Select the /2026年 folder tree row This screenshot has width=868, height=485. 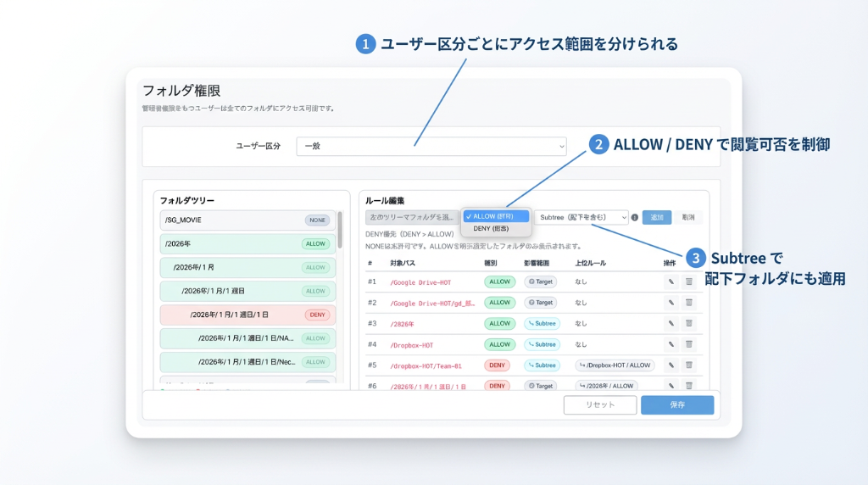[x=248, y=244]
